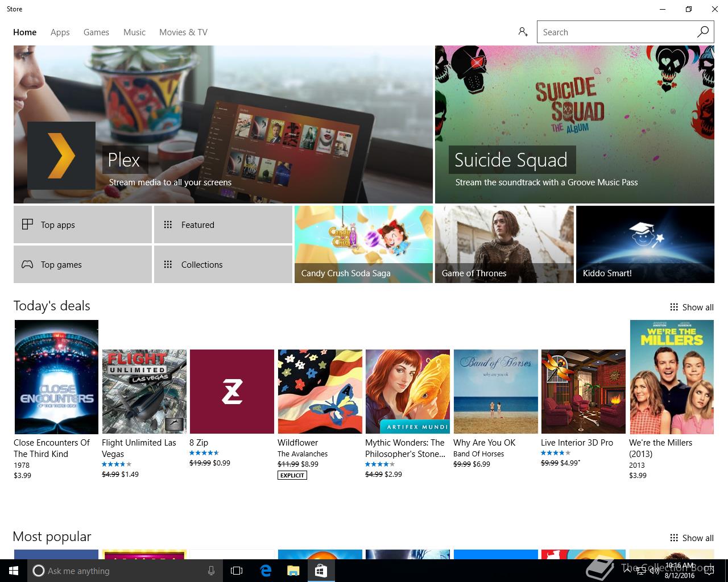
Task: Open the Featured button
Action: click(223, 225)
